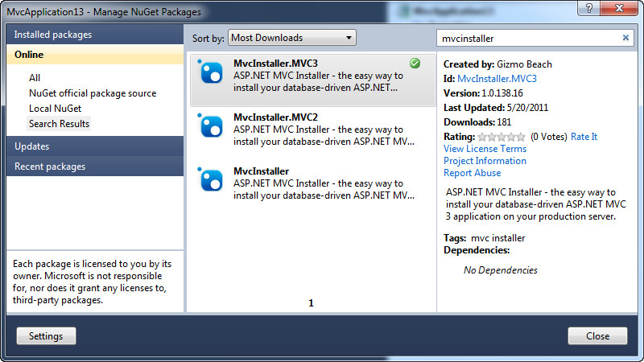Click the help question mark button
Viewport: 644px width, 362px height.
pyautogui.click(x=589, y=8)
